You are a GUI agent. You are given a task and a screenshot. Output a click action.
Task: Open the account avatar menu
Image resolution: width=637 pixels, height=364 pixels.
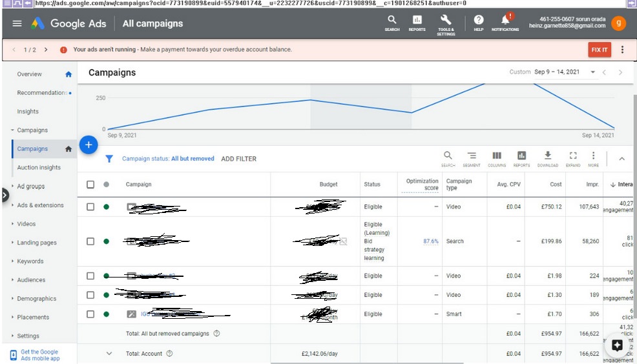tap(618, 23)
